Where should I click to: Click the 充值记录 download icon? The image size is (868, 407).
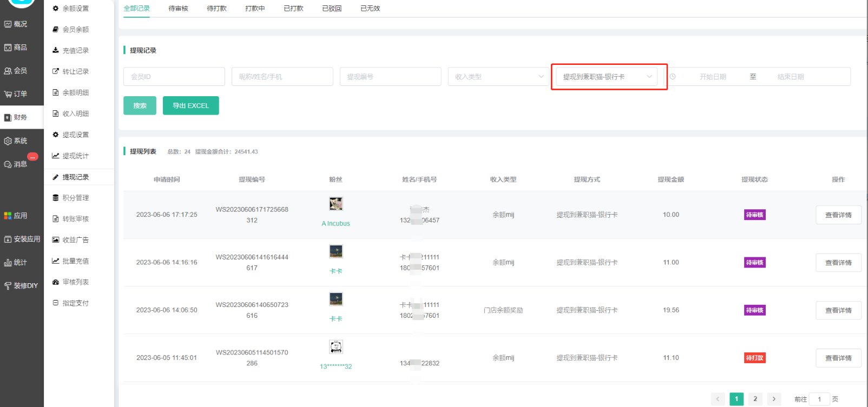click(x=55, y=50)
